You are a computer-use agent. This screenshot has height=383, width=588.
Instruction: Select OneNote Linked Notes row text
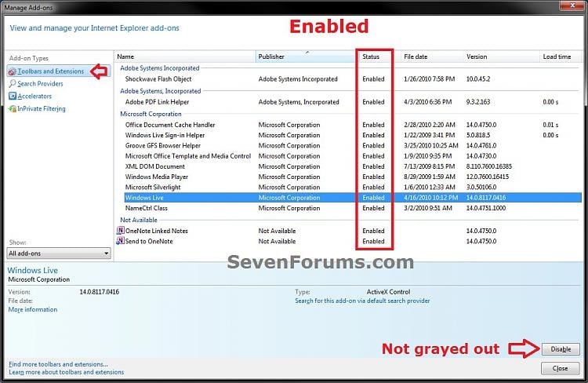point(156,231)
